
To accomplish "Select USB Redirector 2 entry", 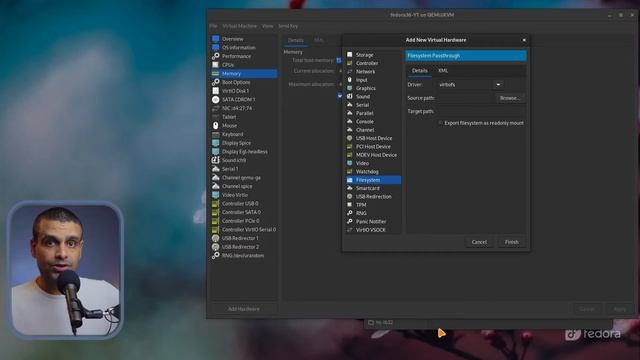I will [244, 247].
